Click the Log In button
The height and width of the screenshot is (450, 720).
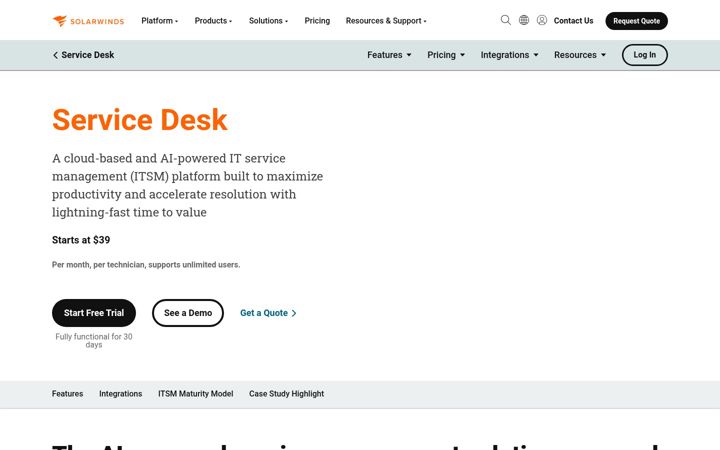[x=645, y=55]
